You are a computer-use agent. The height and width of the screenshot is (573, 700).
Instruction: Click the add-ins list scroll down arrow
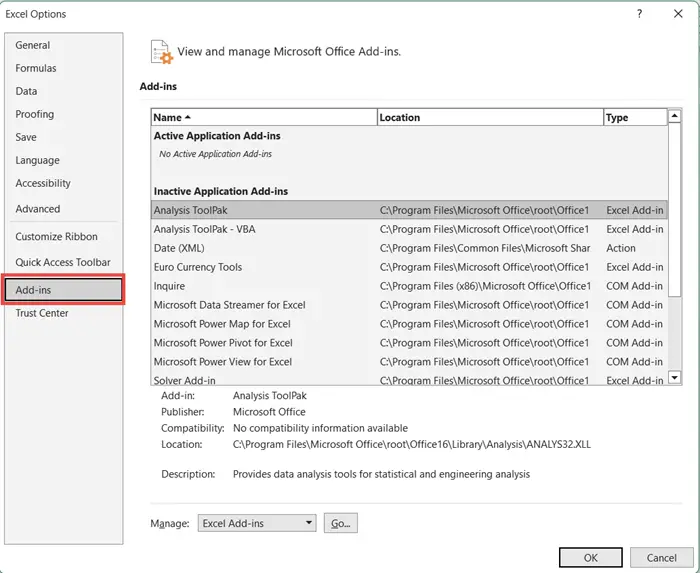(675, 378)
